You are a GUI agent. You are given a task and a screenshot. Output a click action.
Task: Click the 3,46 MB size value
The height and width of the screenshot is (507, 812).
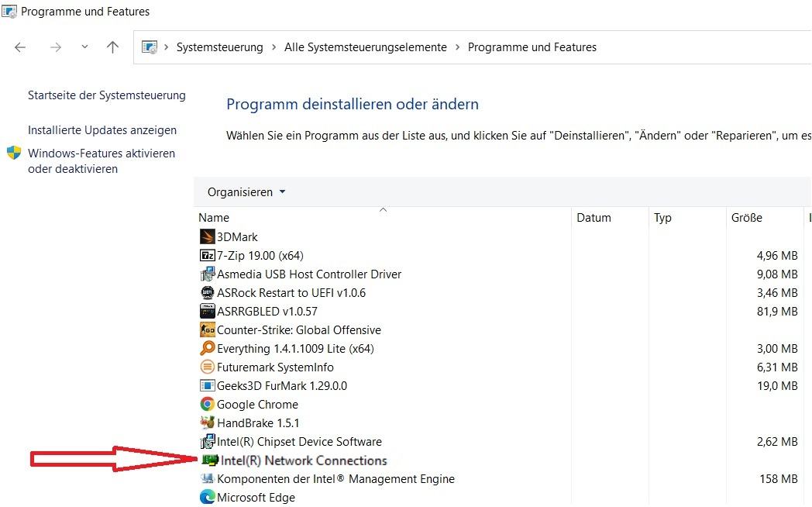click(777, 292)
